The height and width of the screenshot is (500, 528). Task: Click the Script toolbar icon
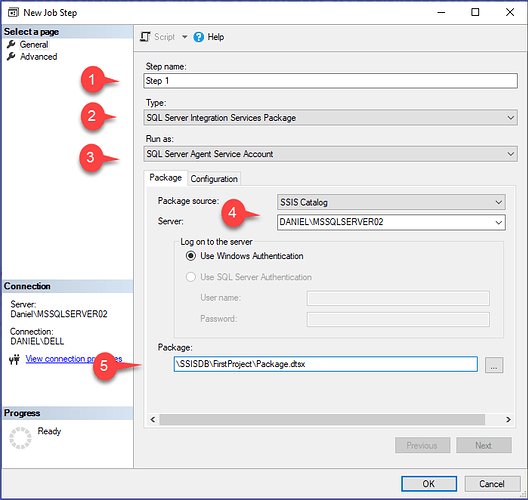click(145, 37)
